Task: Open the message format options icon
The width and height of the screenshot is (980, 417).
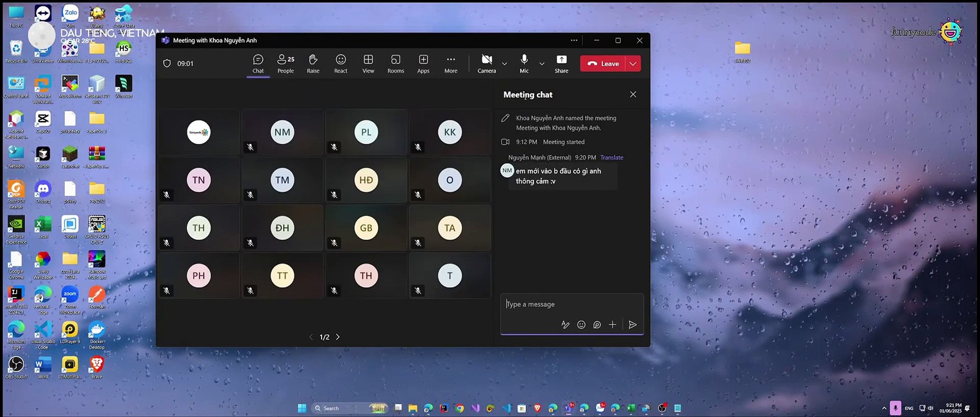Action: (565, 325)
